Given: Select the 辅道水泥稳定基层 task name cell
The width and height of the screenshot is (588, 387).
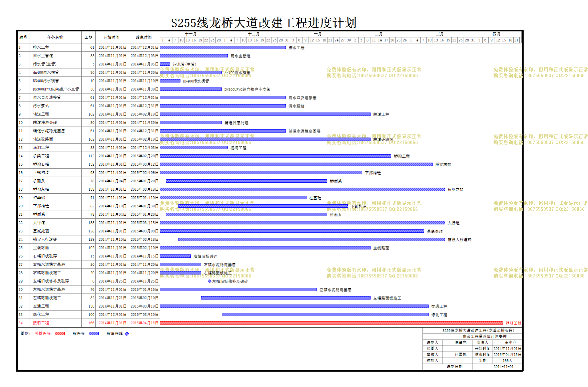Looking at the screenshot, I should 55,131.
